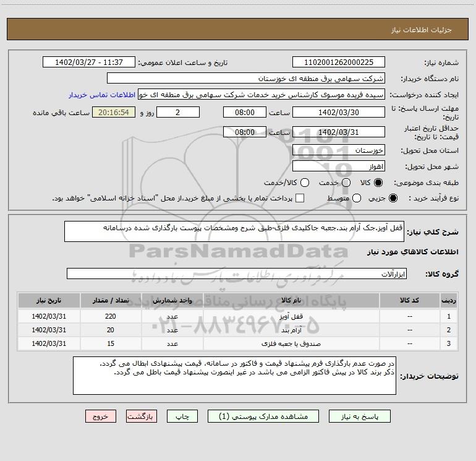The image size is (476, 461).
Task: Click the quantity 220 cell
Action: tap(111, 316)
